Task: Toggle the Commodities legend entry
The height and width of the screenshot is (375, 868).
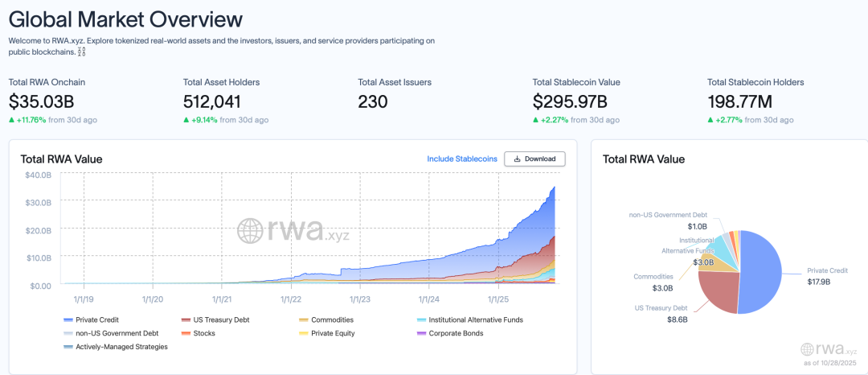Action: coord(331,319)
